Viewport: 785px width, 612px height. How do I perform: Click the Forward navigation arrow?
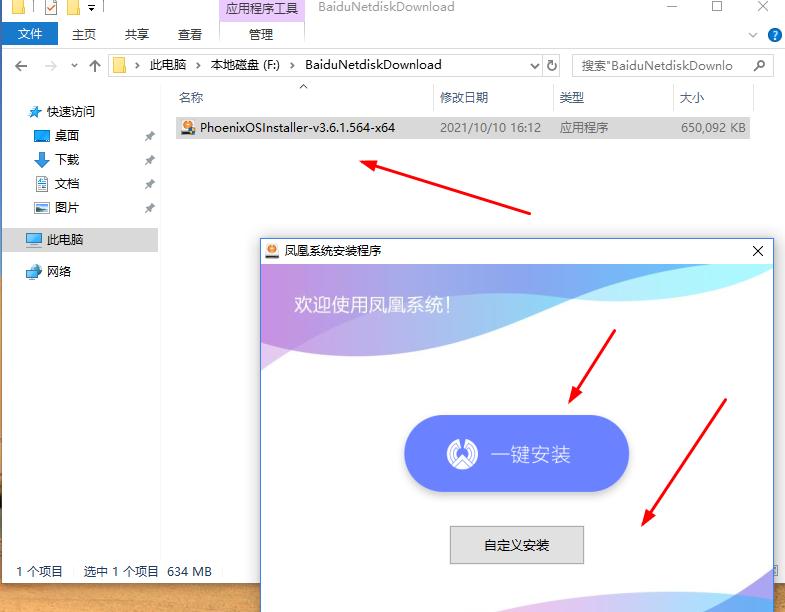[51, 66]
